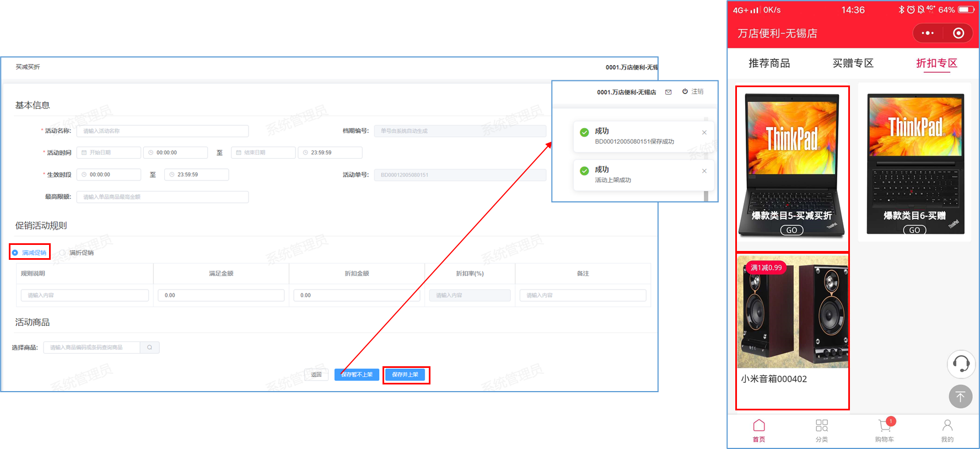Click the 规则说明 input cell
Image resolution: width=980 pixels, height=449 pixels.
[x=85, y=295]
